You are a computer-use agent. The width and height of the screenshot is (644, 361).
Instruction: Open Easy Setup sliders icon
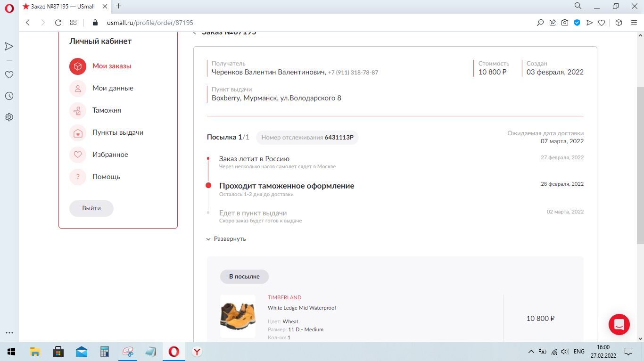634,23
